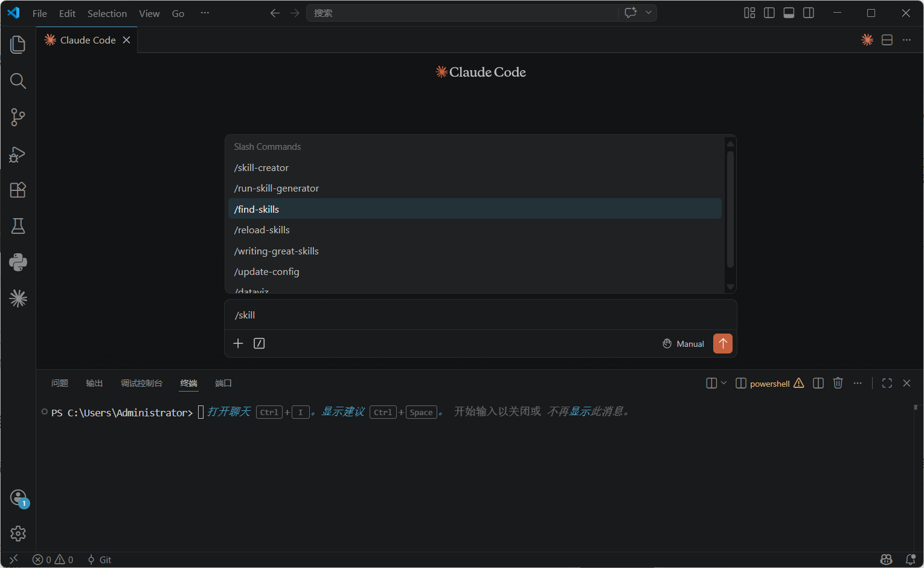
Task: Choose the /run-skill-generator slash command
Action: pos(475,188)
